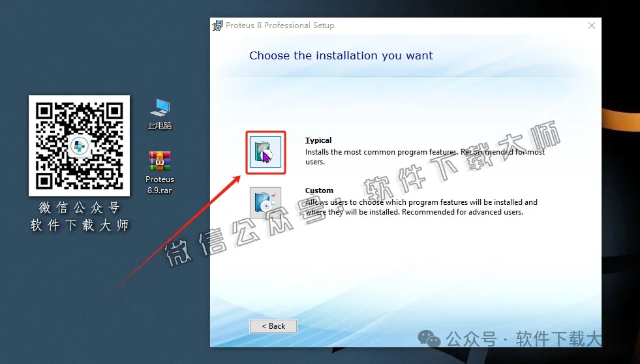Click the logo at the QR code center

click(x=79, y=146)
